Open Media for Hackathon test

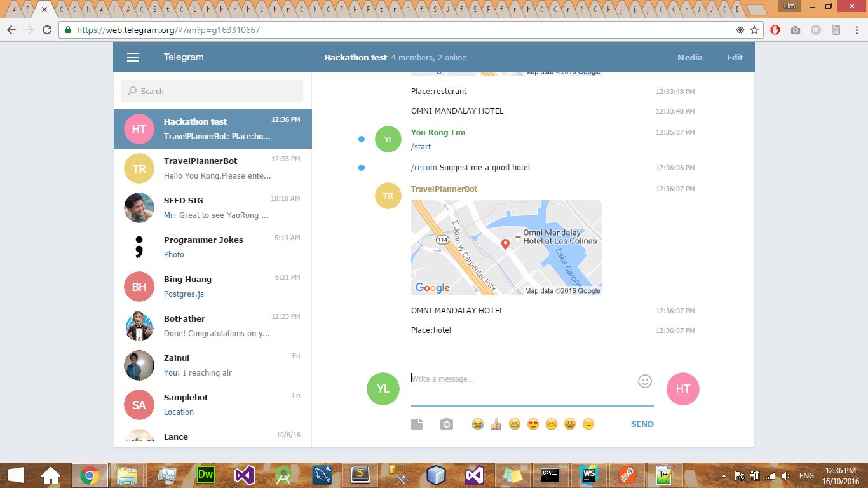point(689,57)
